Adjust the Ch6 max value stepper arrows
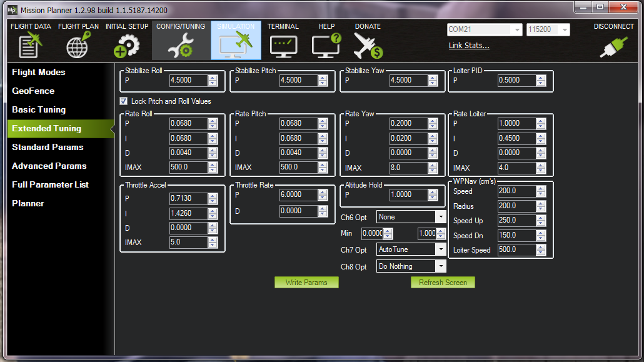Image resolution: width=644 pixels, height=362 pixels. tap(441, 233)
